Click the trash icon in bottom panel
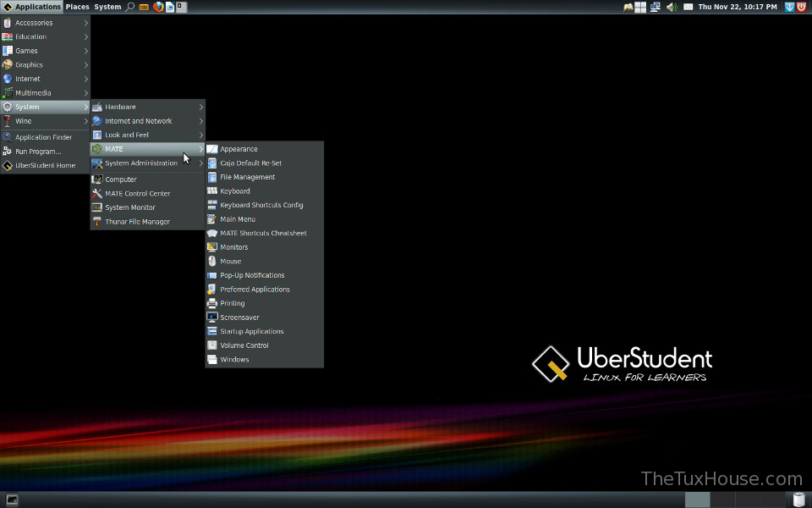The image size is (812, 508). 798,500
